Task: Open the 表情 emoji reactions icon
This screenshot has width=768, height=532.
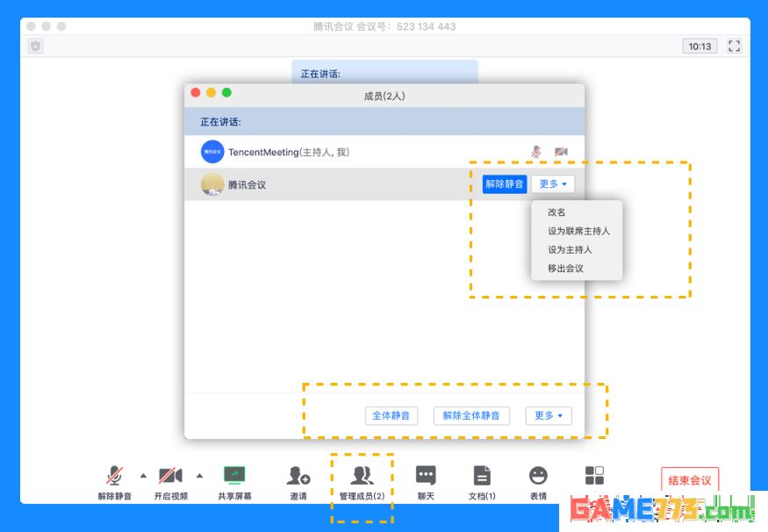Action: pos(538,476)
